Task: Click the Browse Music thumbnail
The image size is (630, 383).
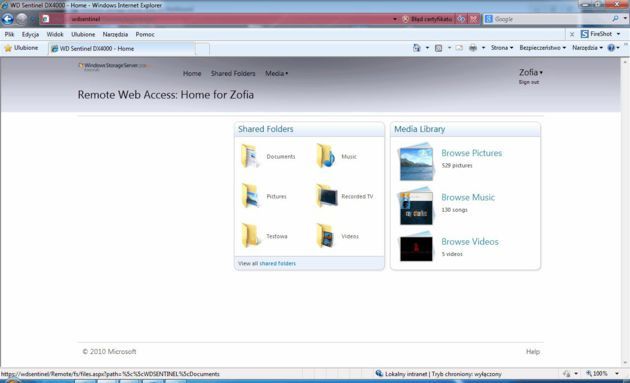Action: tap(416, 207)
